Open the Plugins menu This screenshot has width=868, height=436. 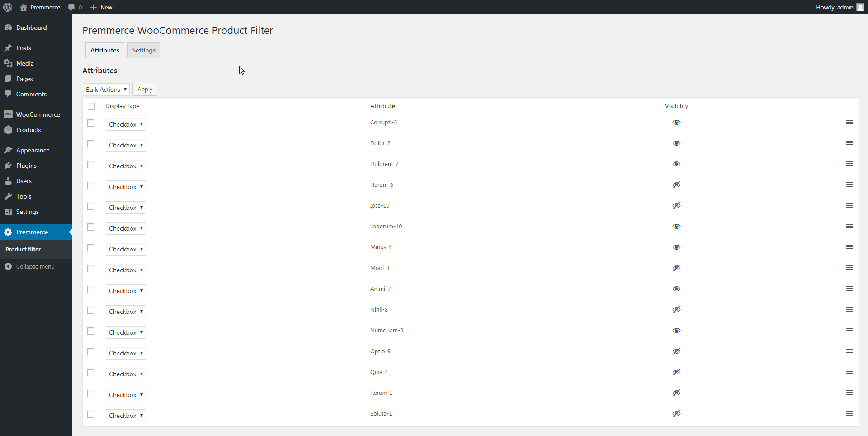36,166
